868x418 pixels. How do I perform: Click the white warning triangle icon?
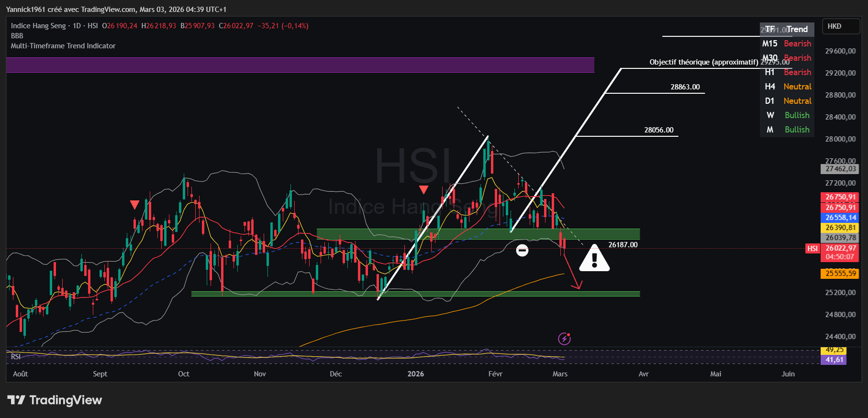pos(594,258)
